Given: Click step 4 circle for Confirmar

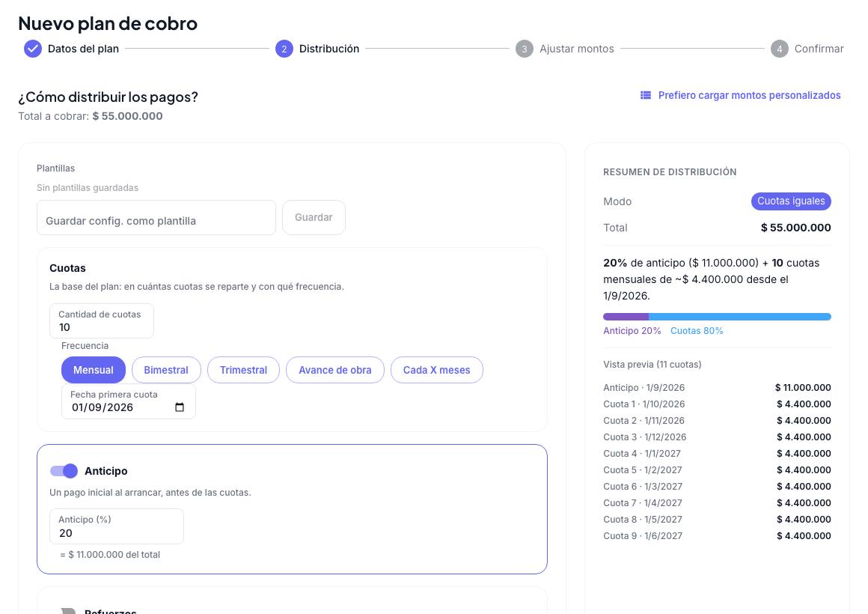Looking at the screenshot, I should (x=780, y=49).
